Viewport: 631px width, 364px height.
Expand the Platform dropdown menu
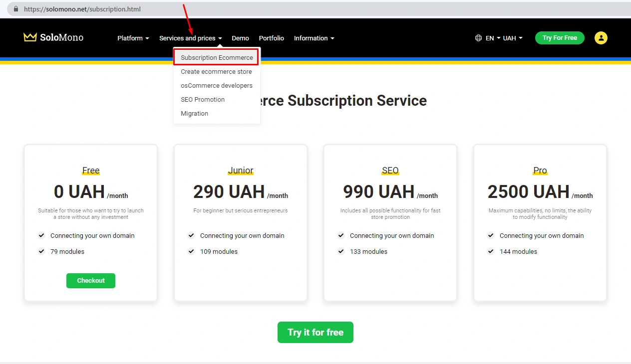pos(133,38)
